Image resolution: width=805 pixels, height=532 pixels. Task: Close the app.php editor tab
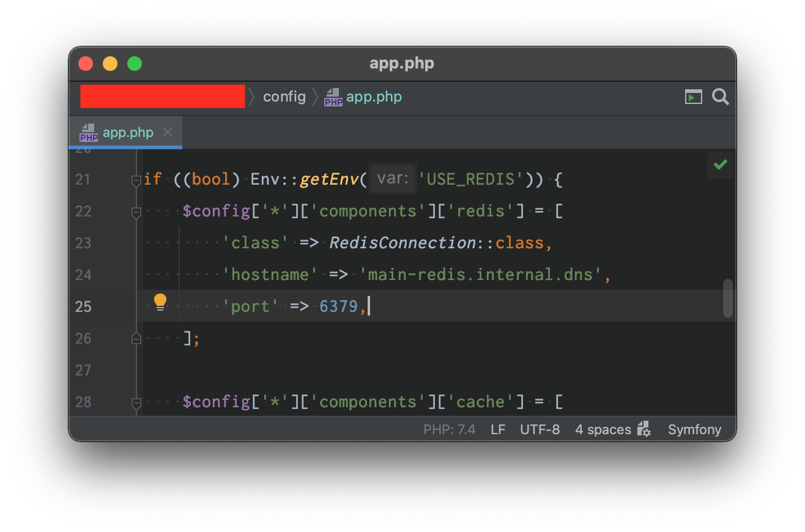click(x=168, y=132)
